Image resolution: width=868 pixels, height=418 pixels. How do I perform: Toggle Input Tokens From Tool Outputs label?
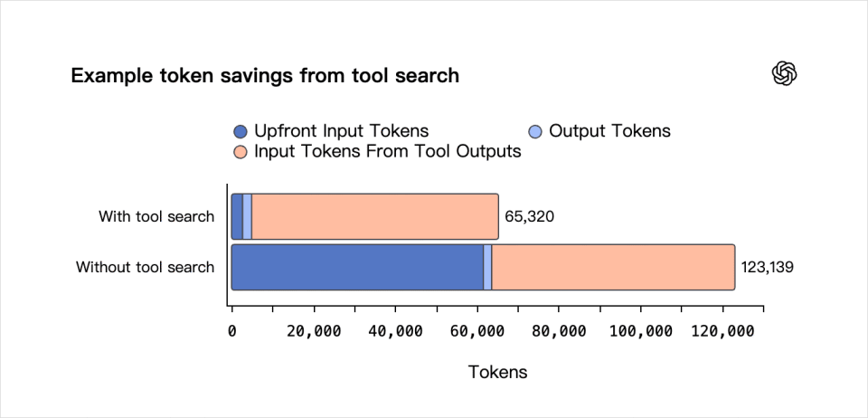(x=387, y=152)
